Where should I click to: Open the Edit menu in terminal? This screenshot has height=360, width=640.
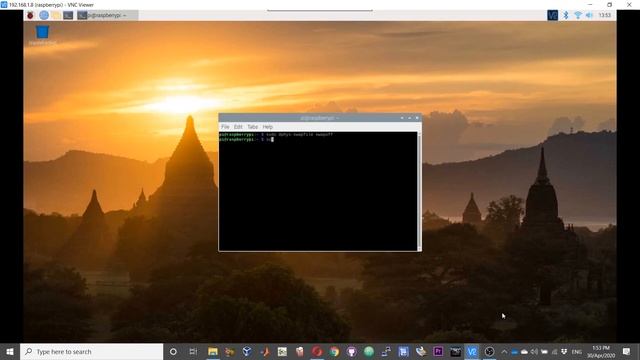coord(238,127)
